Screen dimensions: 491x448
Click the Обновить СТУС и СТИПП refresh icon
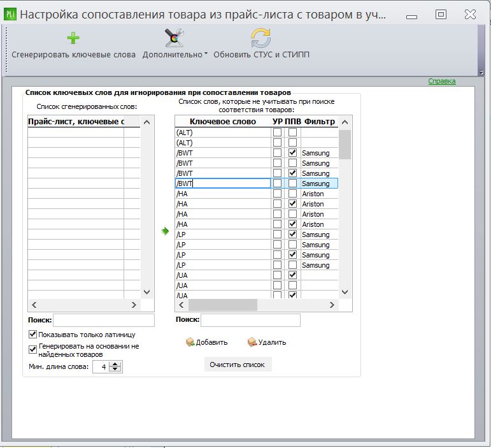point(260,38)
